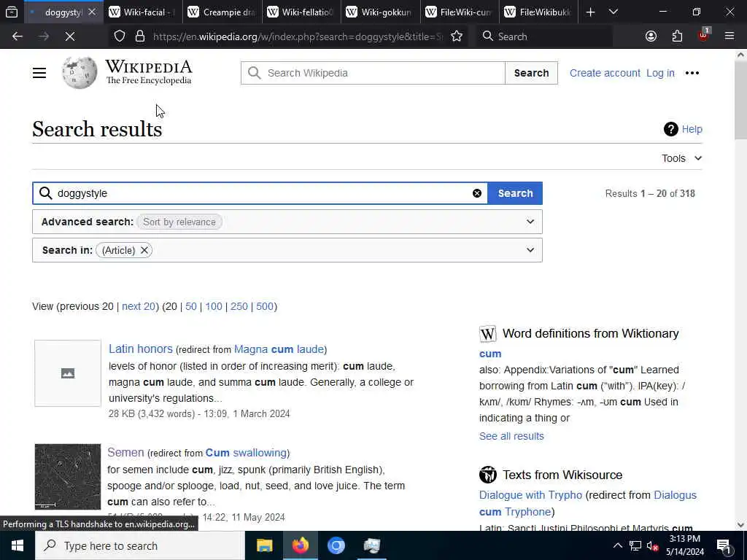The width and height of the screenshot is (747, 560).
Task: Show 50 results per page
Action: (x=190, y=306)
